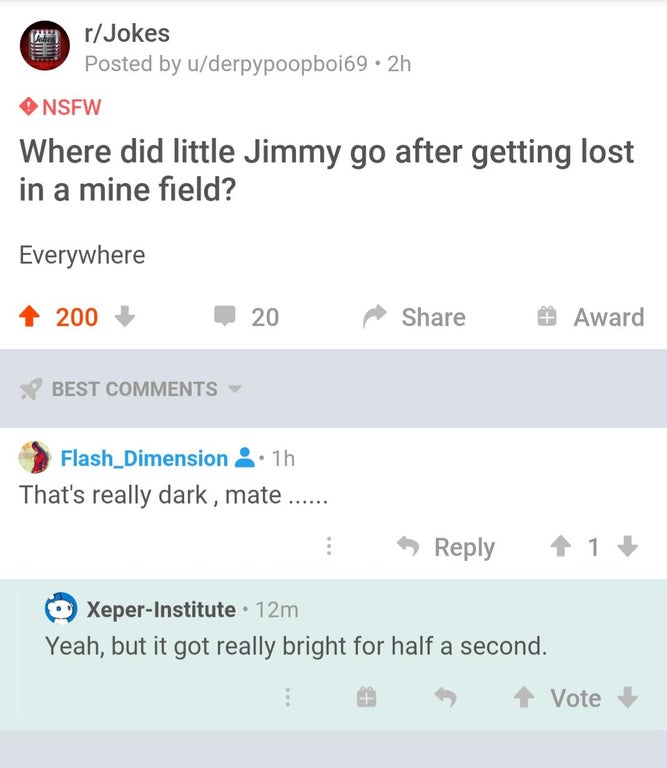Downvote Xeper-Institute's comment
667x768 pixels.
627,698
